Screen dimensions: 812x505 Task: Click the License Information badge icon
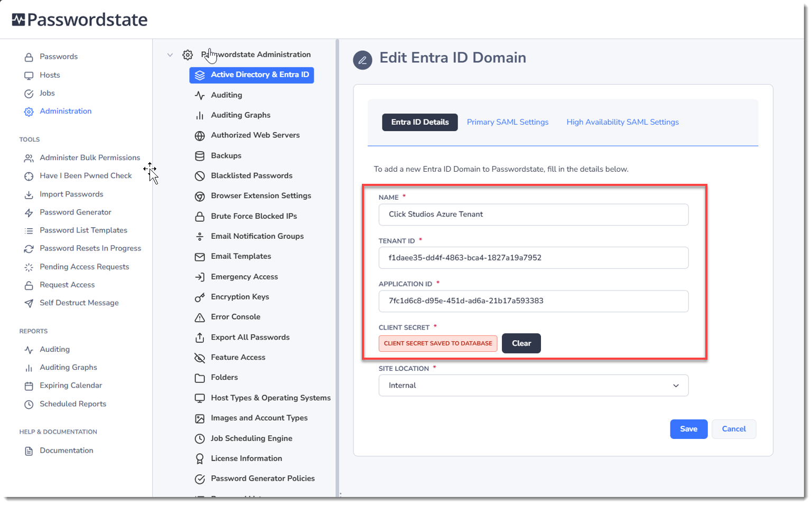[200, 459]
